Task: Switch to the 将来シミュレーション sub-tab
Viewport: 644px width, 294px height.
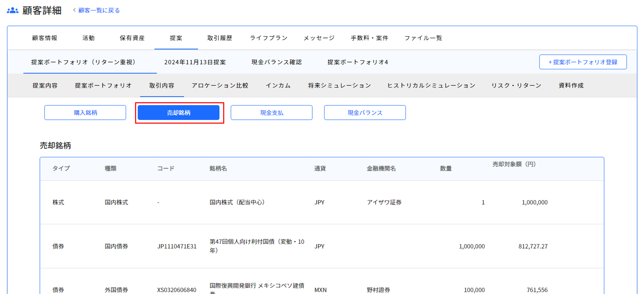Action: click(339, 86)
